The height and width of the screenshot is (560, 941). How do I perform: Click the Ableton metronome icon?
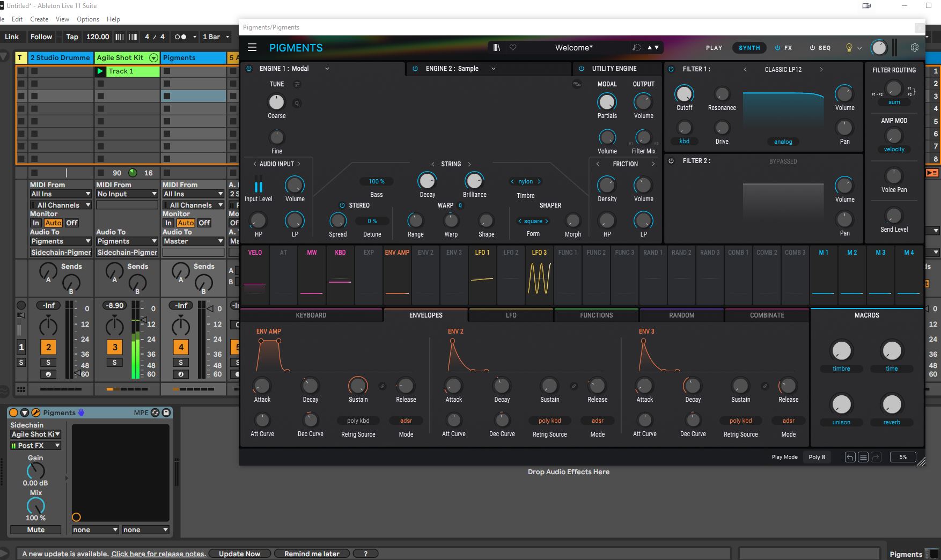[181, 36]
